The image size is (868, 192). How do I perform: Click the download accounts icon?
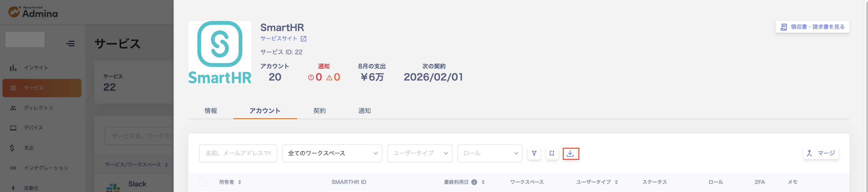click(570, 153)
